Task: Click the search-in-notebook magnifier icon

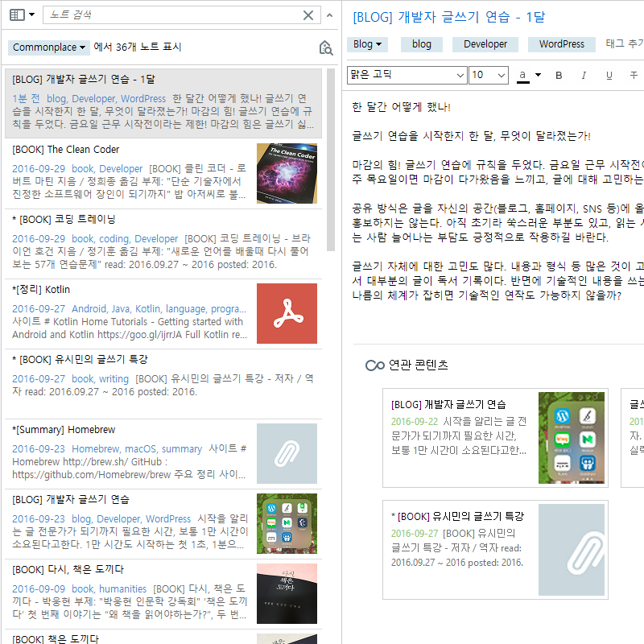Action: (x=325, y=47)
